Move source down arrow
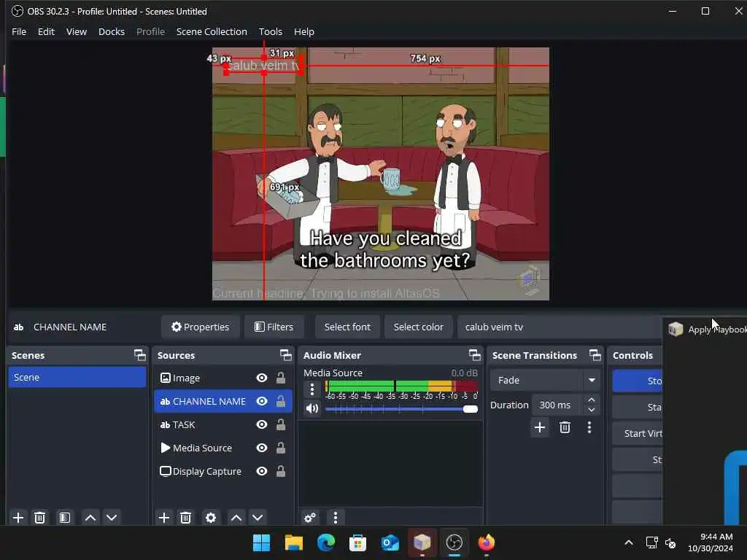The width and height of the screenshot is (747, 560). coord(258,518)
